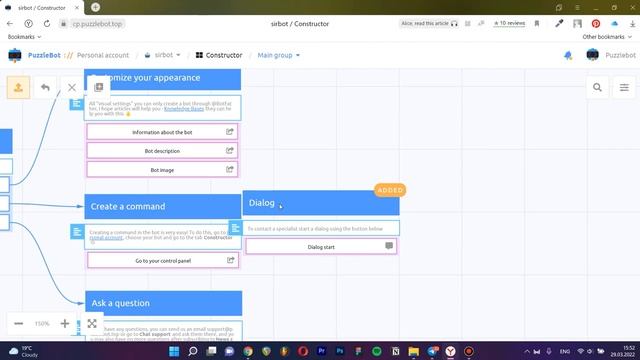Open the Puzzlebot user avatar
Screen dimensions: 640x360
pyautogui.click(x=592, y=55)
